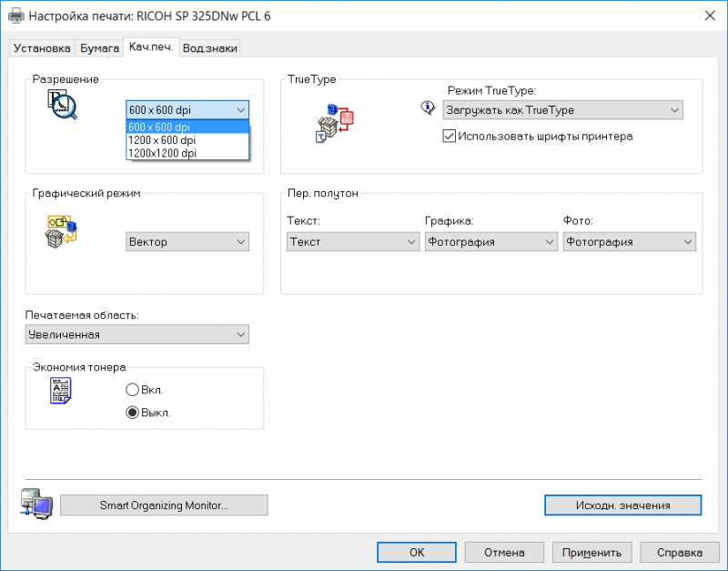Click the Разрешение magnifier icon
The image size is (728, 571).
tap(62, 105)
